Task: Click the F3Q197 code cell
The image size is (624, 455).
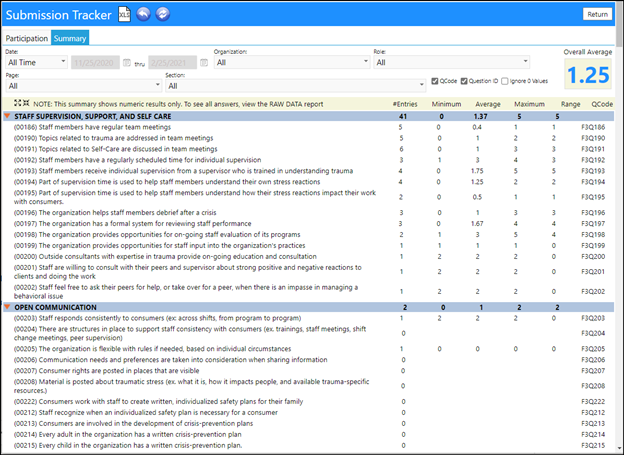Action: click(x=593, y=224)
